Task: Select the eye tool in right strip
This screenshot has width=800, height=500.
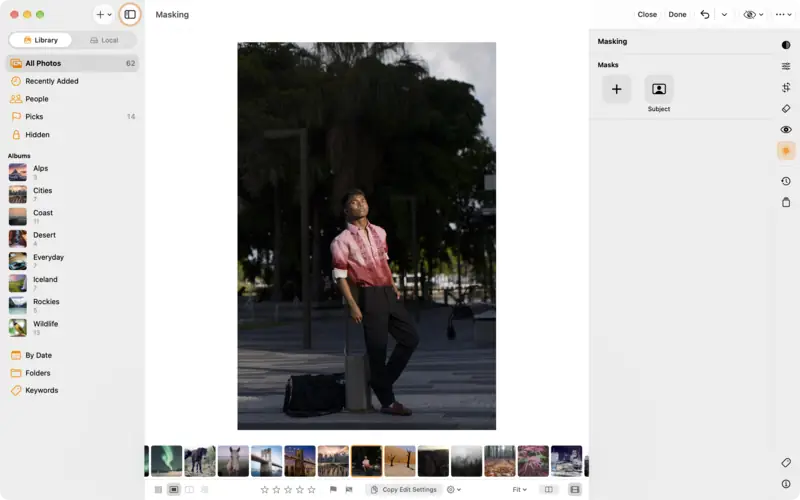Action: pos(786,130)
